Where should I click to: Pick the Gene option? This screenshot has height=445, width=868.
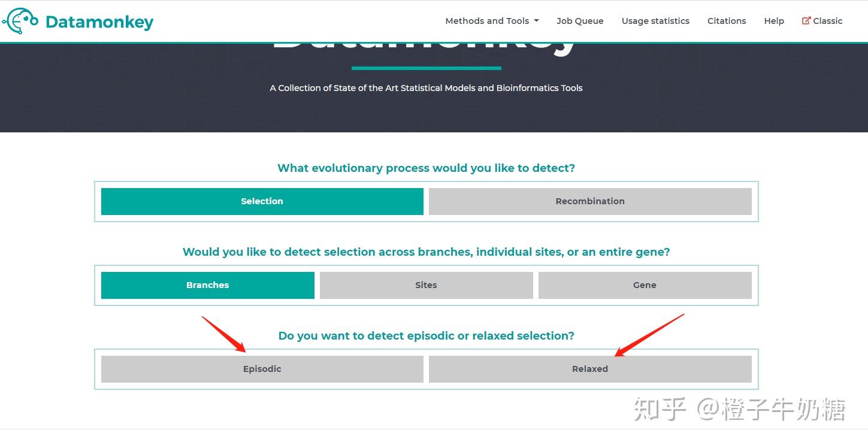coord(645,285)
